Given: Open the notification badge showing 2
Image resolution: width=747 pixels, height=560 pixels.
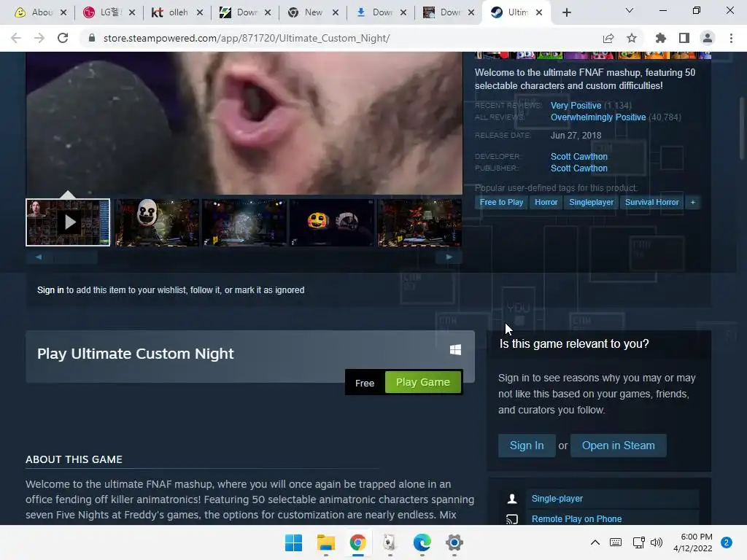Looking at the screenshot, I should pyautogui.click(x=727, y=542).
